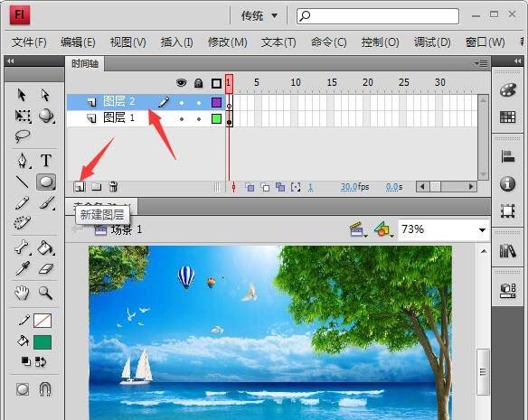The height and width of the screenshot is (420, 528).
Task: Open the Align panel icon
Action: 508,156
